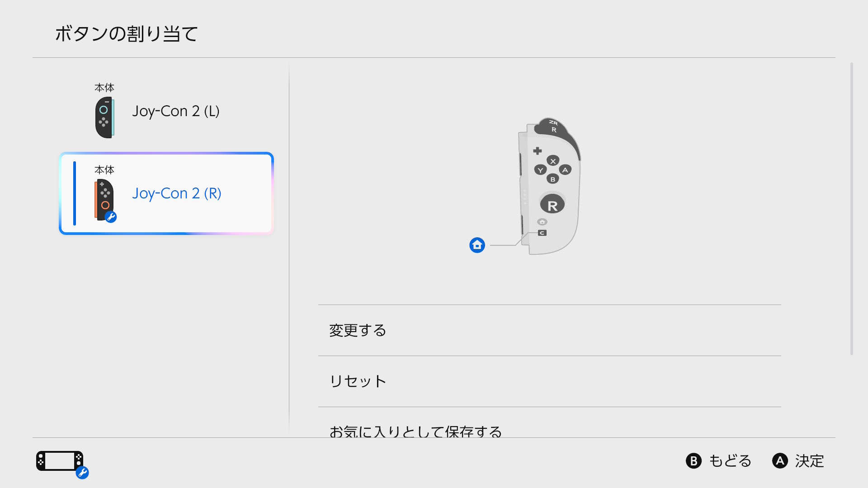Click the 決定 confirm label
The width and height of the screenshot is (868, 488).
pyautogui.click(x=809, y=461)
